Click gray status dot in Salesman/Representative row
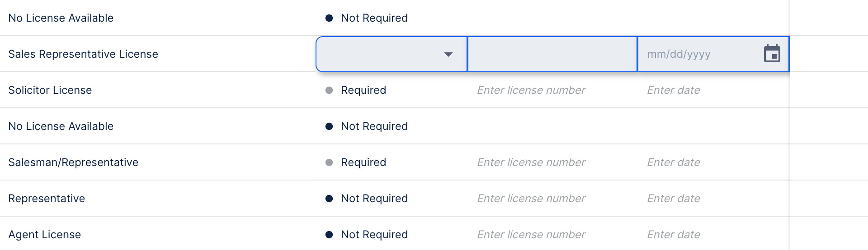Image resolution: width=868 pixels, height=250 pixels. 329,162
